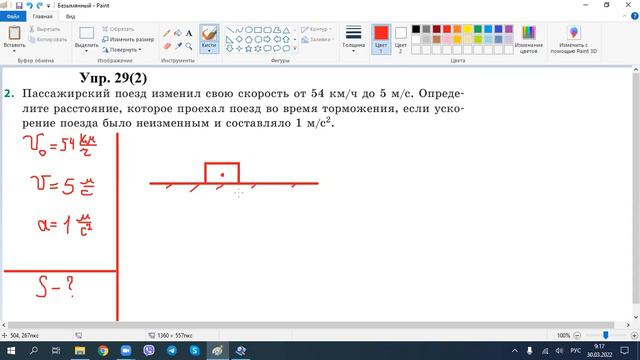Open Viber from the taskbar
Screen dimensions: 640x360
point(149,351)
